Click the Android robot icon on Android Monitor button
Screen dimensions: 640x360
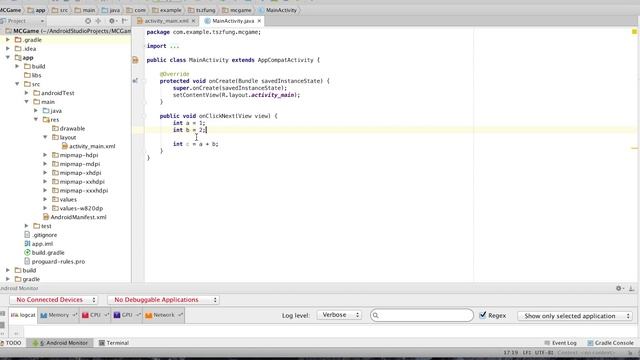pos(36,343)
